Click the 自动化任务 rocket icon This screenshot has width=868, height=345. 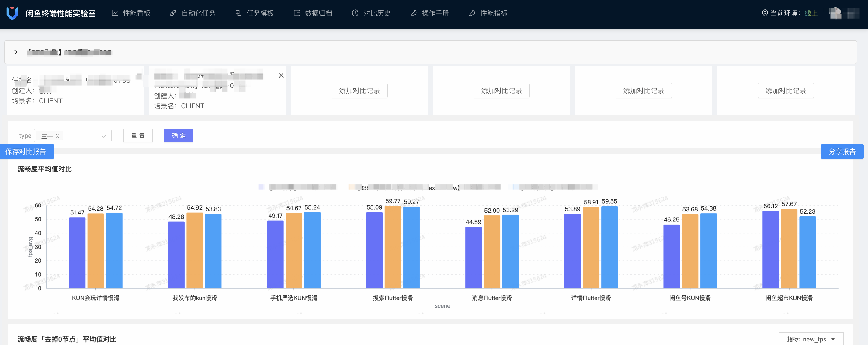[173, 13]
